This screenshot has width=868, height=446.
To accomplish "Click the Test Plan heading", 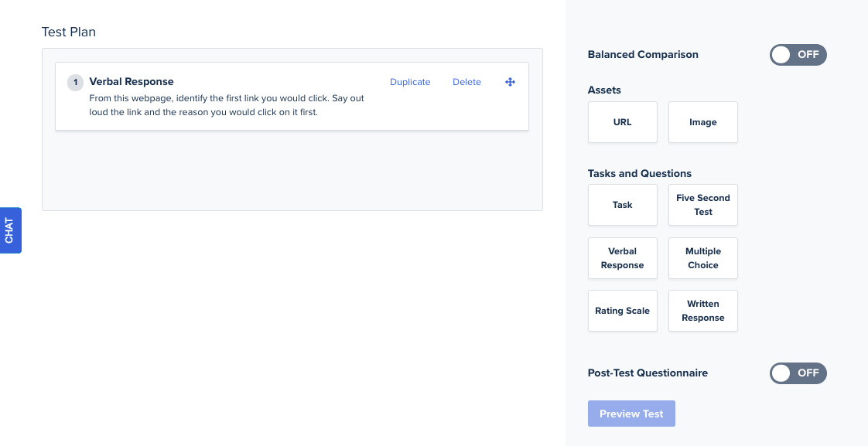I will tap(69, 32).
